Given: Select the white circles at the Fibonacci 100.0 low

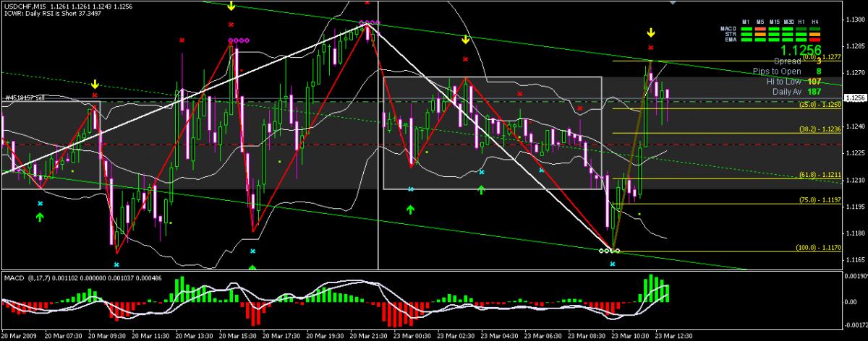Looking at the screenshot, I should coord(609,251).
